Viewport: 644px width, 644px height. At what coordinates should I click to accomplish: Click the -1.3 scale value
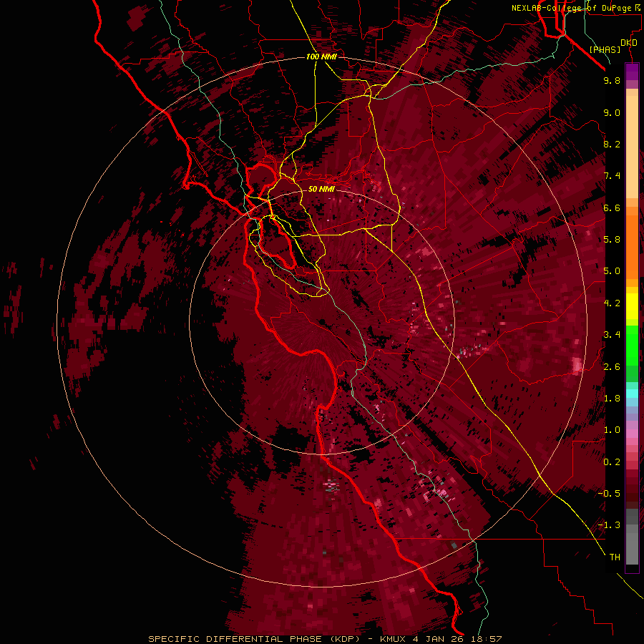pyautogui.click(x=609, y=525)
